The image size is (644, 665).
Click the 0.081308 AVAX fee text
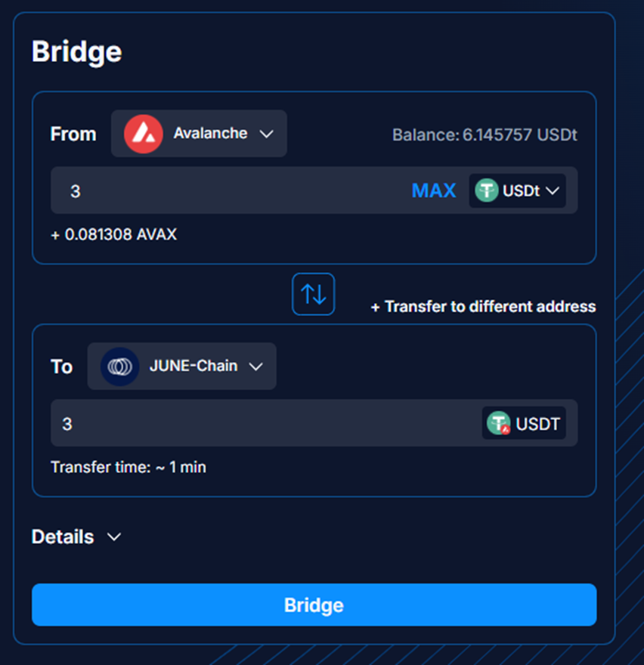point(113,234)
